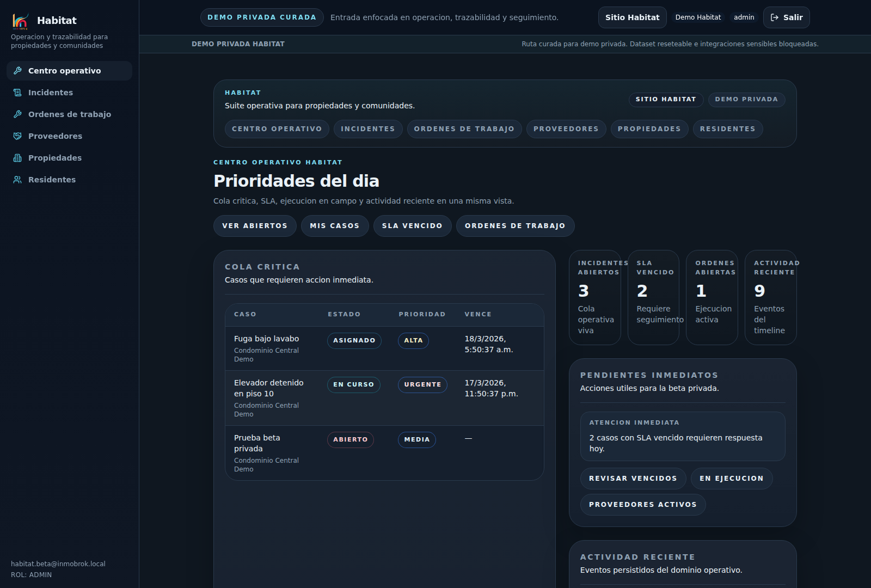This screenshot has width=871, height=588.
Task: Open the Residentes suite pill
Action: click(x=727, y=129)
